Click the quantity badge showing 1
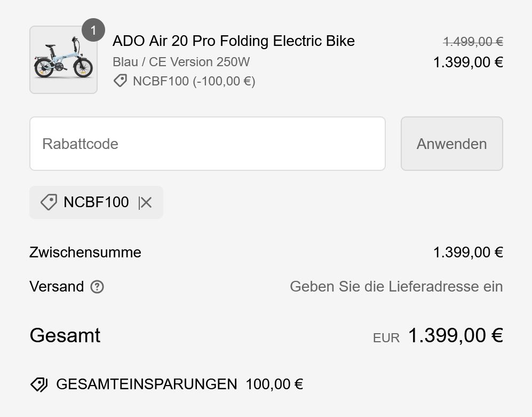 click(93, 30)
